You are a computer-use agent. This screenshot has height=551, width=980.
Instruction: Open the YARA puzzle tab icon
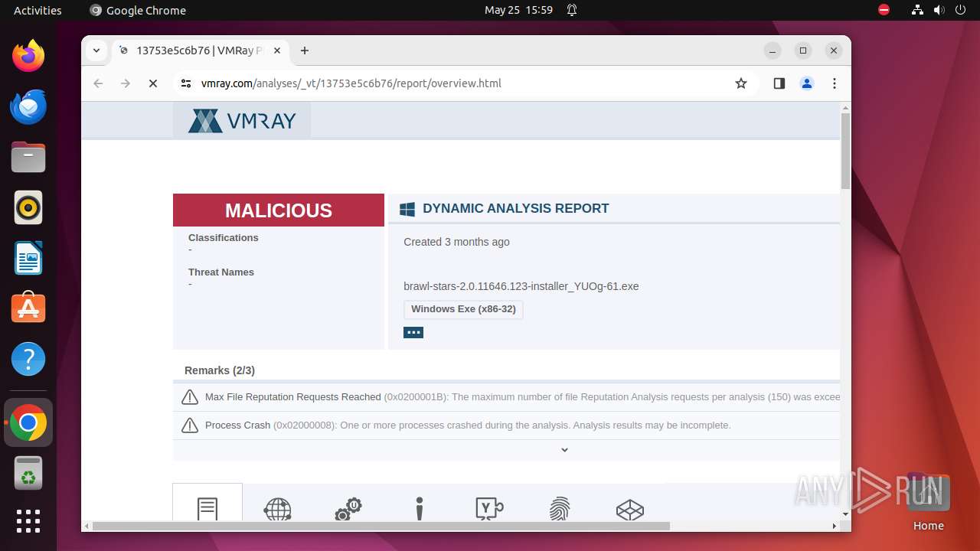coord(489,510)
